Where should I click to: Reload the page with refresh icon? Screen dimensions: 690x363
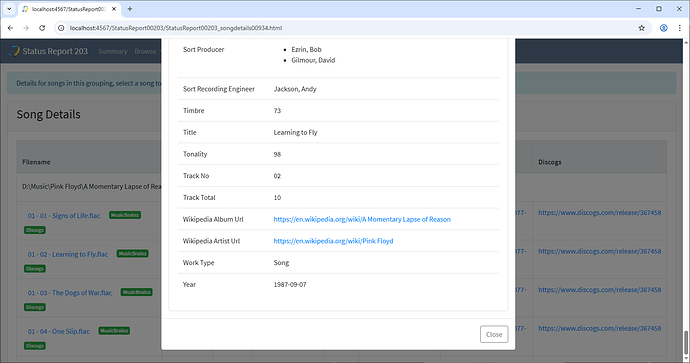click(42, 28)
